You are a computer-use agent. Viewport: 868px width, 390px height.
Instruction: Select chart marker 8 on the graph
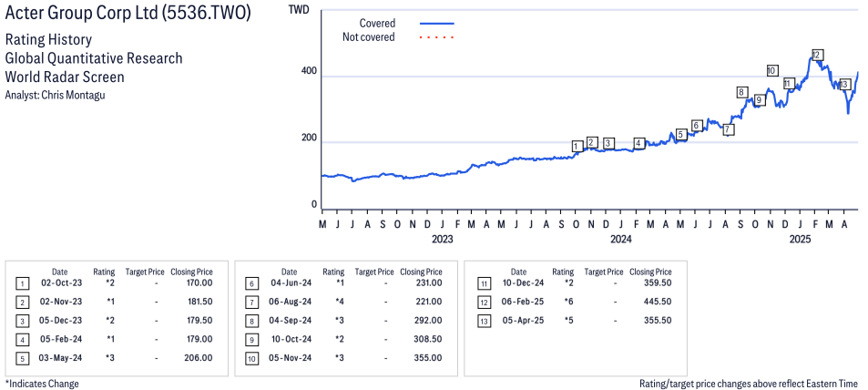click(741, 93)
